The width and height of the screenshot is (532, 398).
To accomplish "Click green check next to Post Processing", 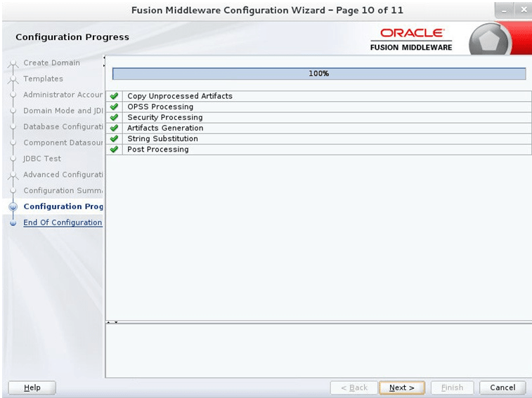I will point(115,150).
